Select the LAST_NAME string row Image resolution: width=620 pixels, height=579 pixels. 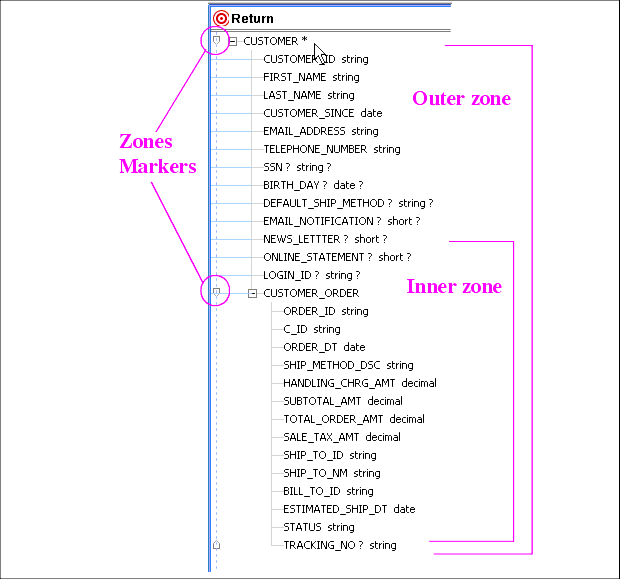pos(309,95)
